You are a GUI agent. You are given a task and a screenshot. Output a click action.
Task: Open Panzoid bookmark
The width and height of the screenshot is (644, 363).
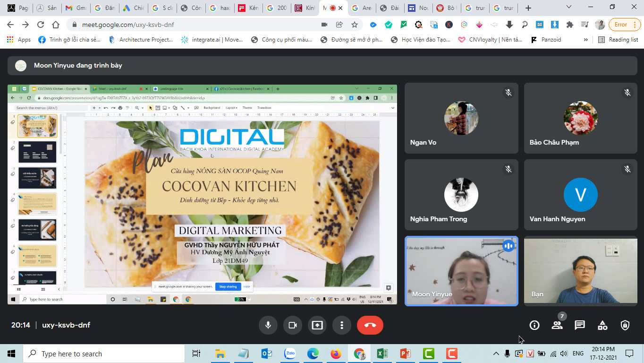point(546,40)
